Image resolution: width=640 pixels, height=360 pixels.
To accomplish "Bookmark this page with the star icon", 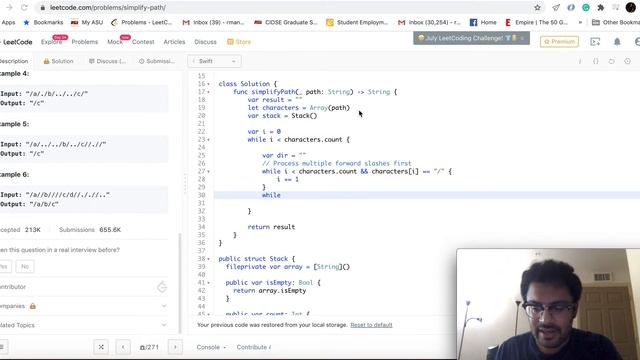I will tap(537, 7).
